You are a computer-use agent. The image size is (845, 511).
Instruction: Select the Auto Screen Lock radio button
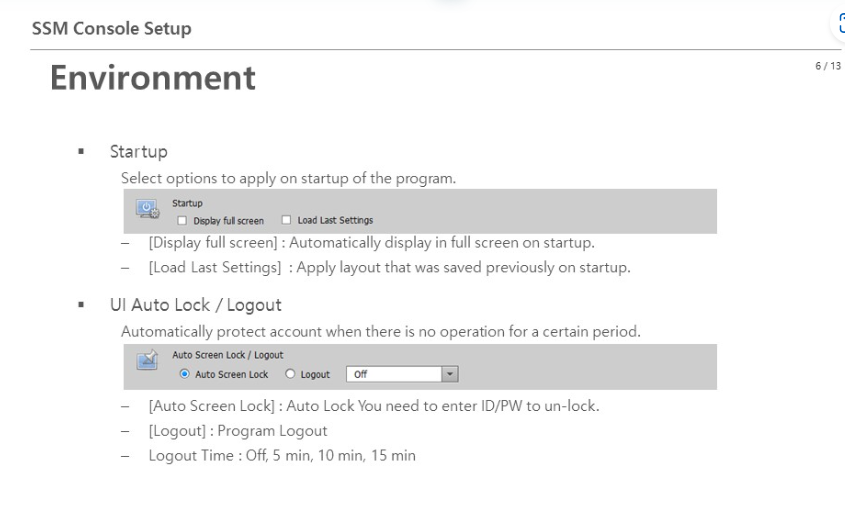184,373
